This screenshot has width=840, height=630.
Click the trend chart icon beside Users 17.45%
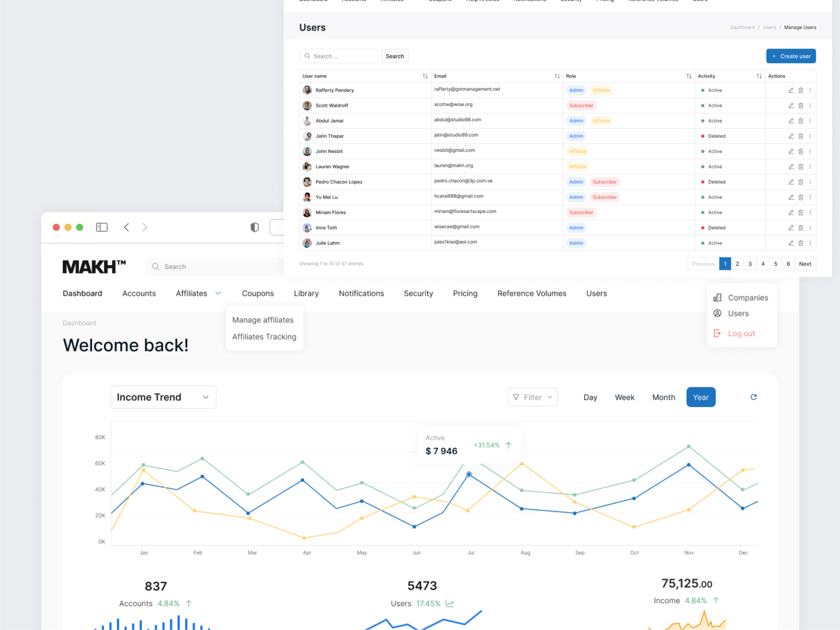click(450, 604)
